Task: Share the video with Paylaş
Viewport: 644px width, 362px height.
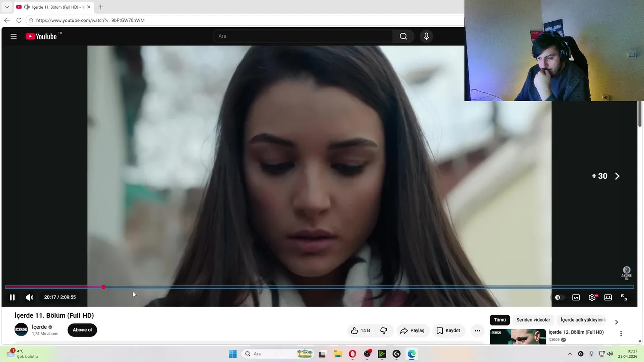Action: 412,330
